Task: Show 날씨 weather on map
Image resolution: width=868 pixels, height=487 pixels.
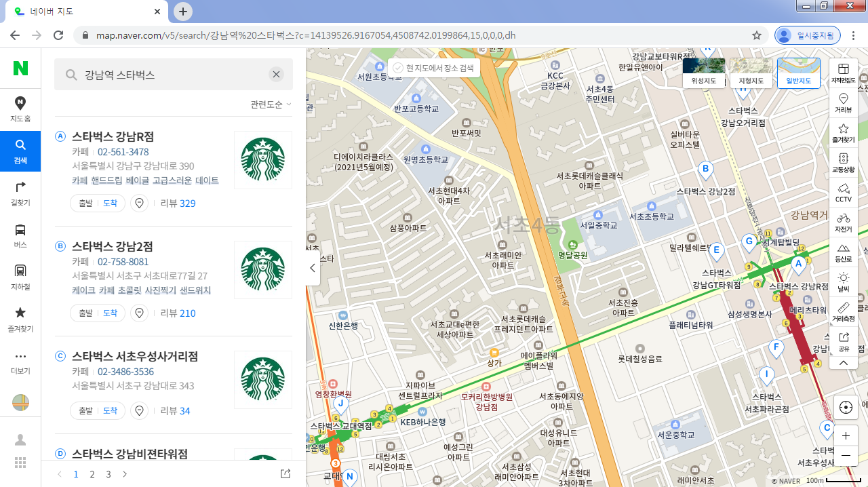Action: [844, 282]
